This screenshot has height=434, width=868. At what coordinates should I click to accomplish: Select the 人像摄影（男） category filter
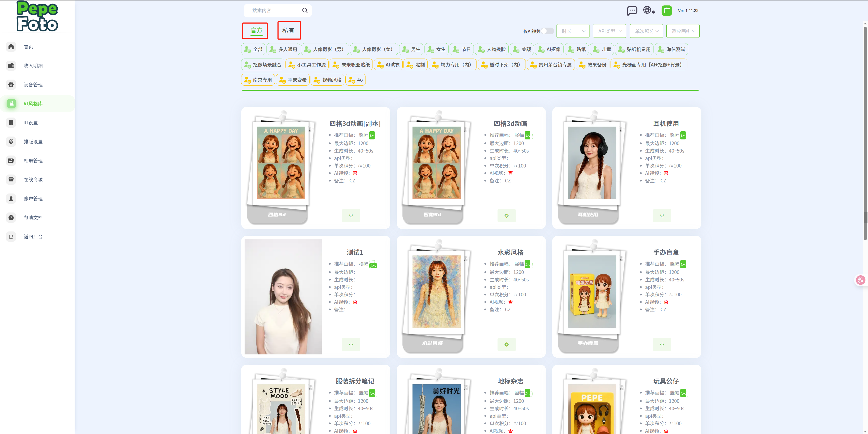[325, 49]
